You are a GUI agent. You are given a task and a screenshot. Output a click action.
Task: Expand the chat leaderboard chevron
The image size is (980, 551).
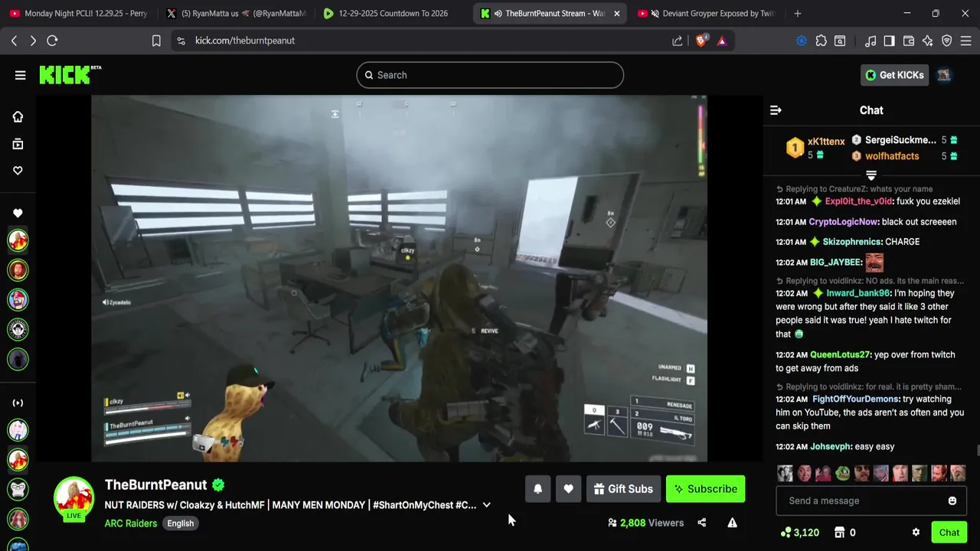871,175
